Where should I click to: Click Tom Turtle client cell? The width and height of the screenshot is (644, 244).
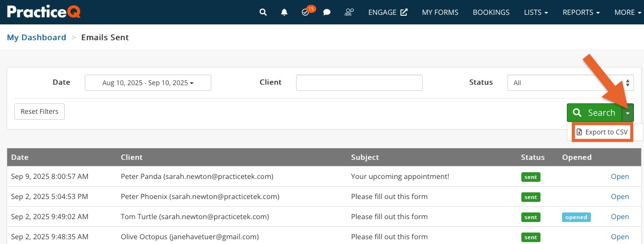pyautogui.click(x=195, y=217)
